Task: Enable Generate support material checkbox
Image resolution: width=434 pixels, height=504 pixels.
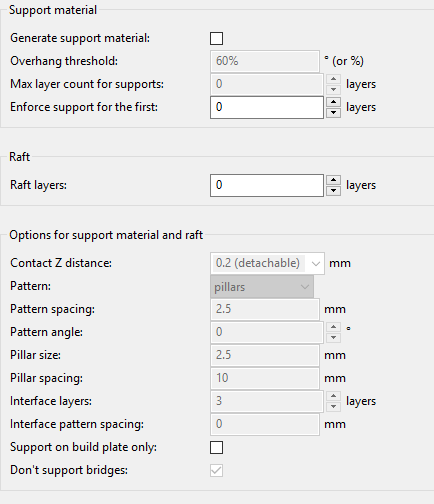Action: point(216,38)
